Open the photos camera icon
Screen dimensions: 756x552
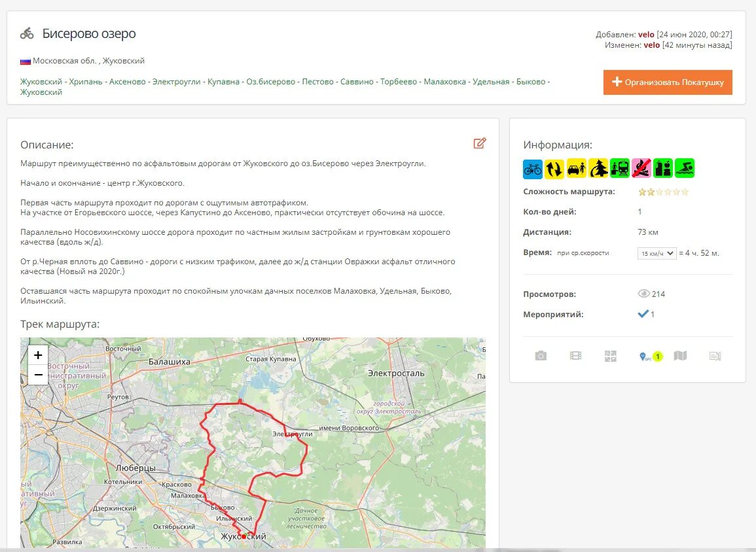pos(541,356)
